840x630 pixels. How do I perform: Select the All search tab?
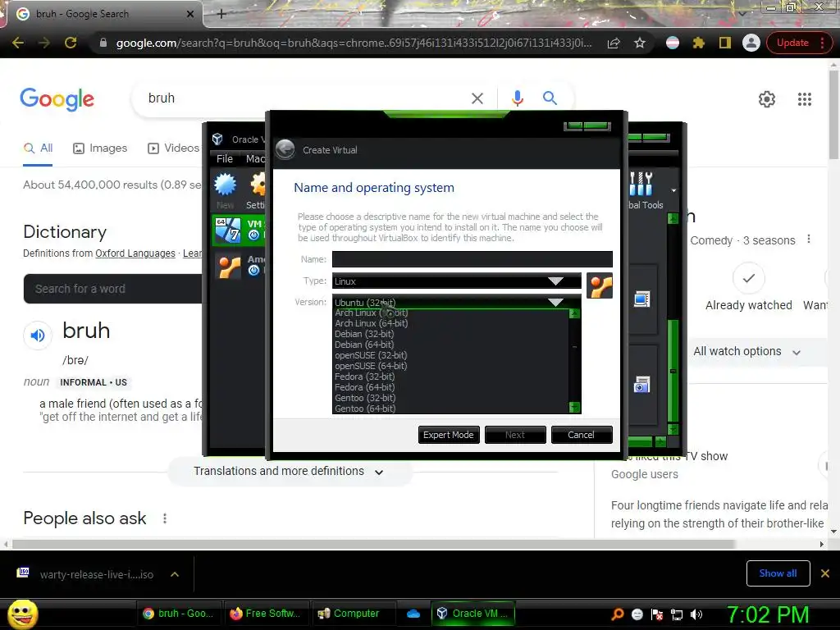(38, 148)
